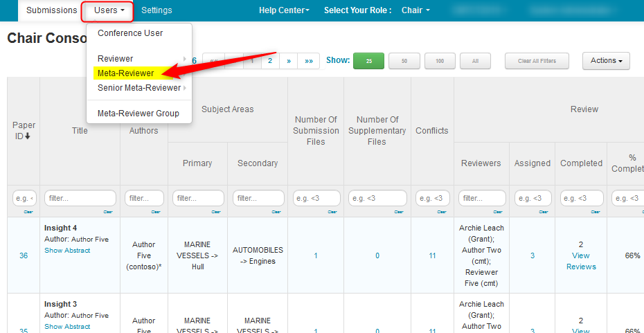This screenshot has height=333, width=644.
Task: Click the Completed column header
Action: pos(581,163)
